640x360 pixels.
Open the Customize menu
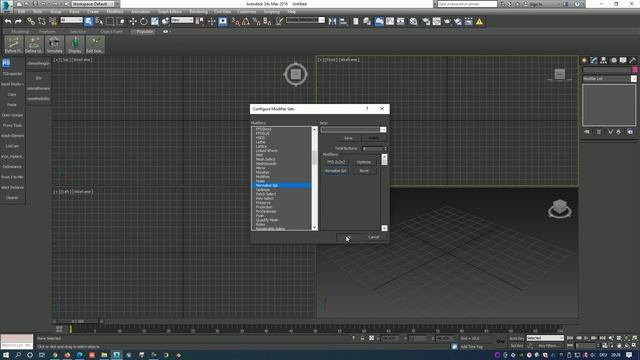247,12
